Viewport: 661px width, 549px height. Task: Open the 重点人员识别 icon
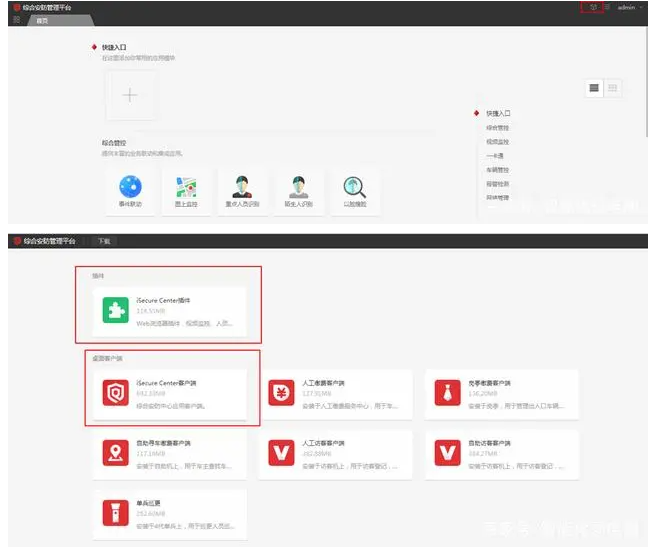pyautogui.click(x=242, y=186)
